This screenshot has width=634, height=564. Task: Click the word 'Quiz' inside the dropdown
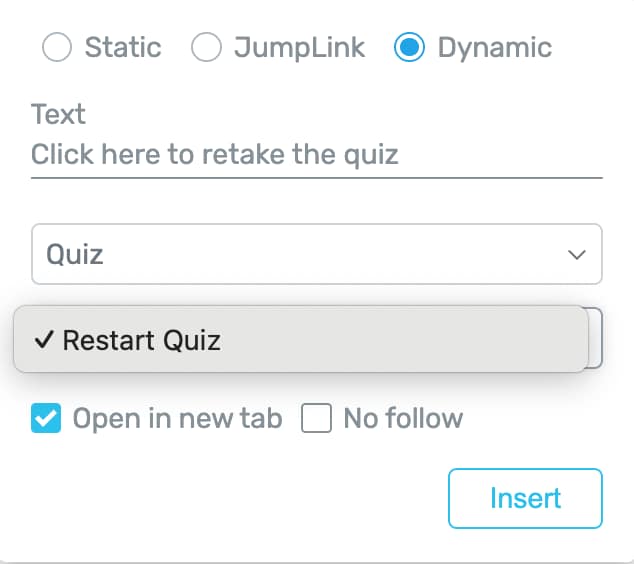tap(76, 254)
